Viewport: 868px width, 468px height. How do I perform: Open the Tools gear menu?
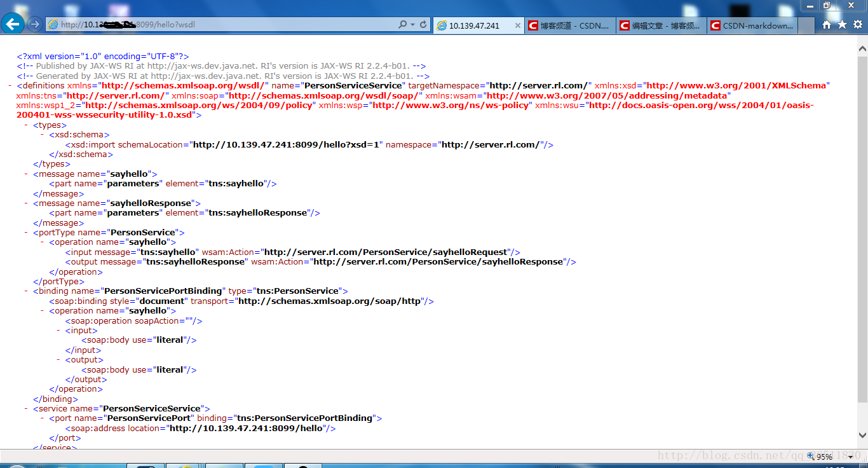pos(857,25)
